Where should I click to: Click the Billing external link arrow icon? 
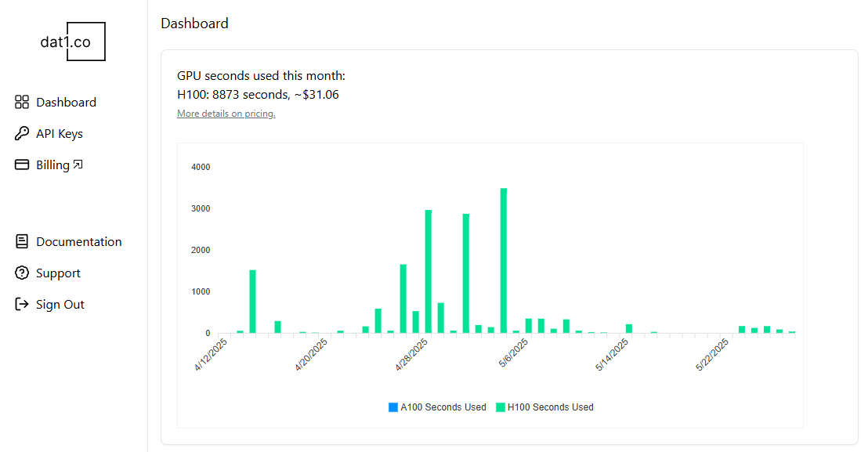tap(78, 165)
